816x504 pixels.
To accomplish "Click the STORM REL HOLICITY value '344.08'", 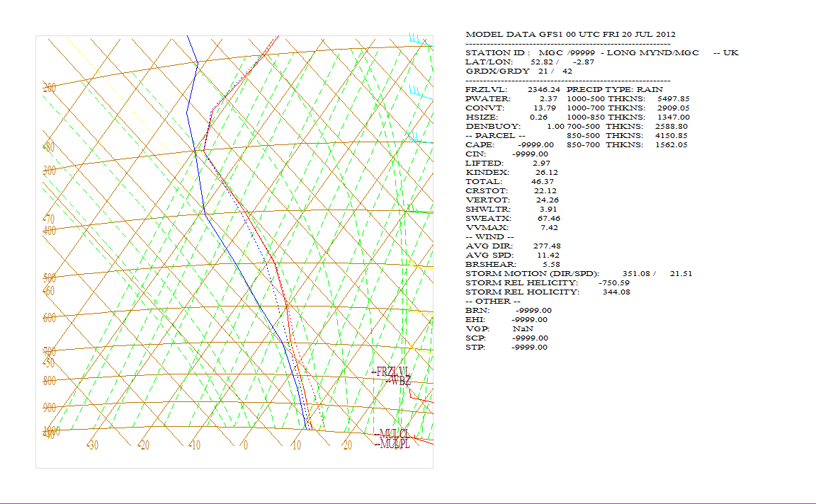I will click(616, 292).
